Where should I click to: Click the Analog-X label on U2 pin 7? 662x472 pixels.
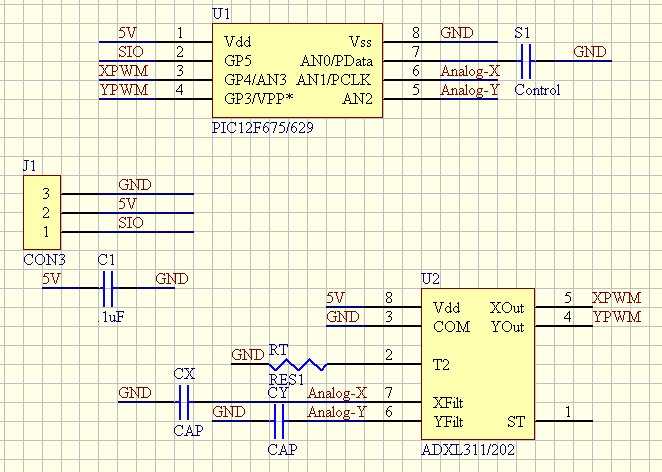(337, 393)
